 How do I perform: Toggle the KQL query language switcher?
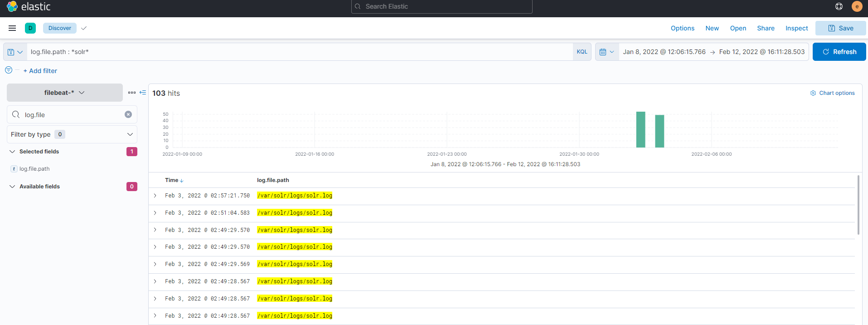[582, 52]
